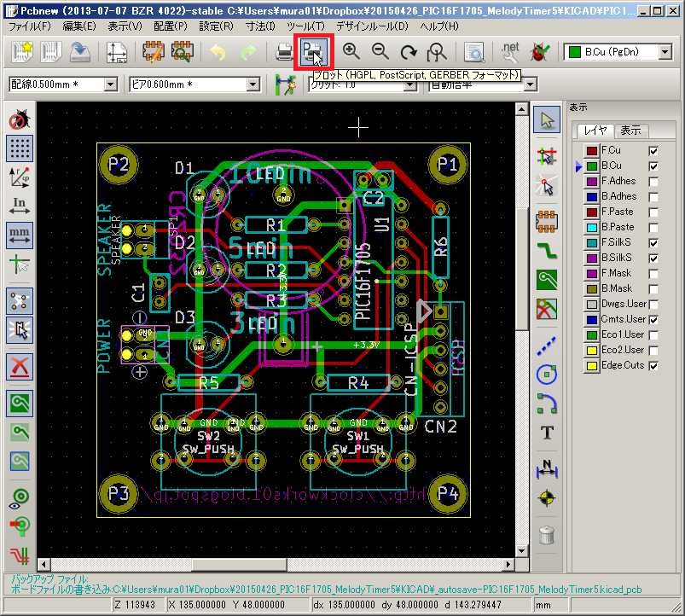Screen dimensions: 685x616
Task: Enable B.Adhes layer checkbox
Action: [653, 196]
